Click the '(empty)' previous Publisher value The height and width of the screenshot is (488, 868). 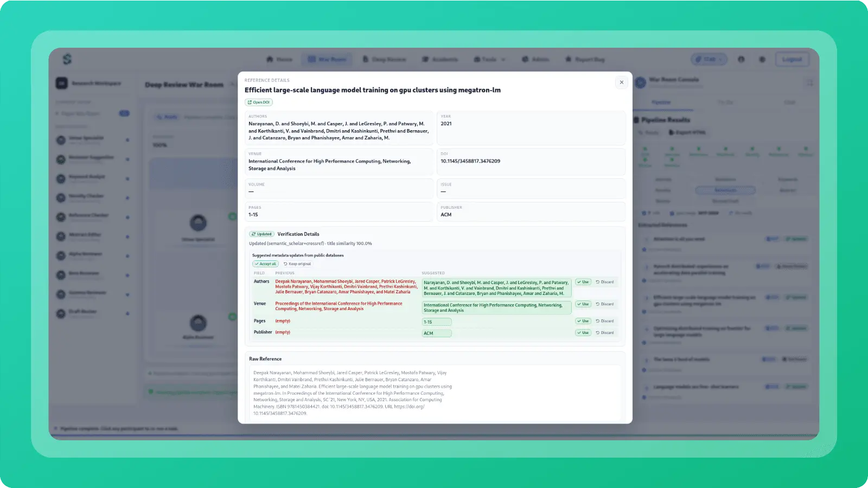(x=283, y=332)
